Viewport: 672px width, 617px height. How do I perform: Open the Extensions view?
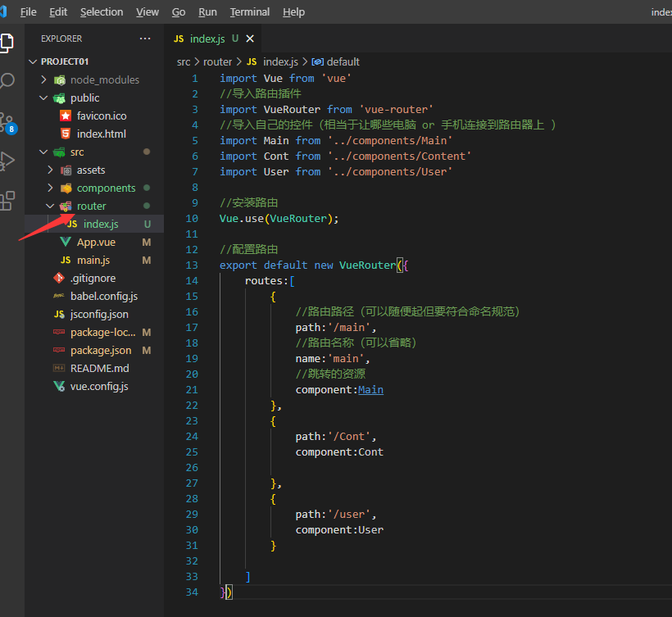(x=7, y=199)
